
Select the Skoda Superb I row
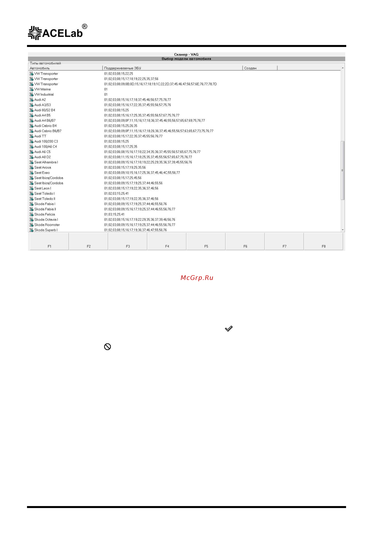pyautogui.click(x=185, y=230)
